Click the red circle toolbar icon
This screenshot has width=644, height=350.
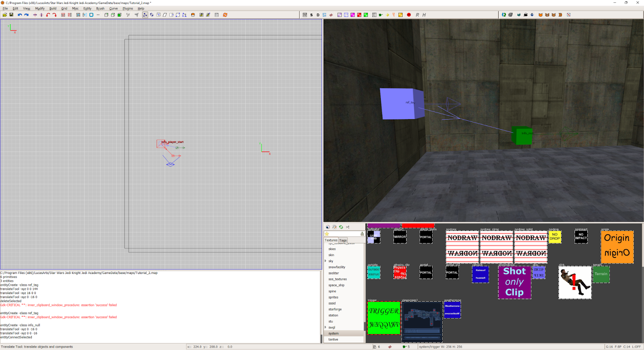409,15
